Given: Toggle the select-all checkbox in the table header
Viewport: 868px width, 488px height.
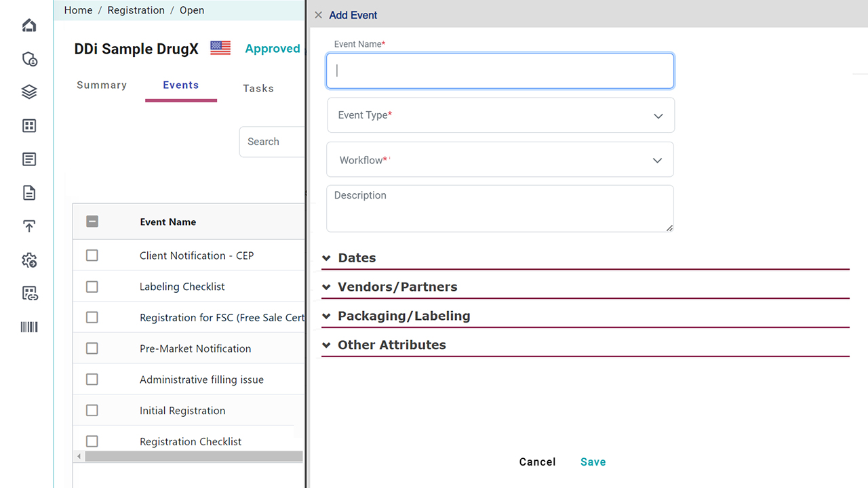Looking at the screenshot, I should tap(92, 222).
